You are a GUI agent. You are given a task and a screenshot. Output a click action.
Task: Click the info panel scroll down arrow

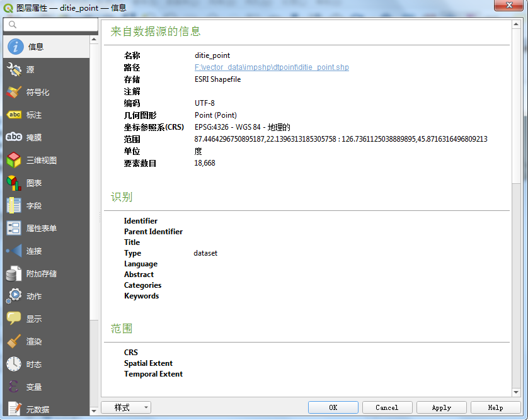pyautogui.click(x=516, y=392)
